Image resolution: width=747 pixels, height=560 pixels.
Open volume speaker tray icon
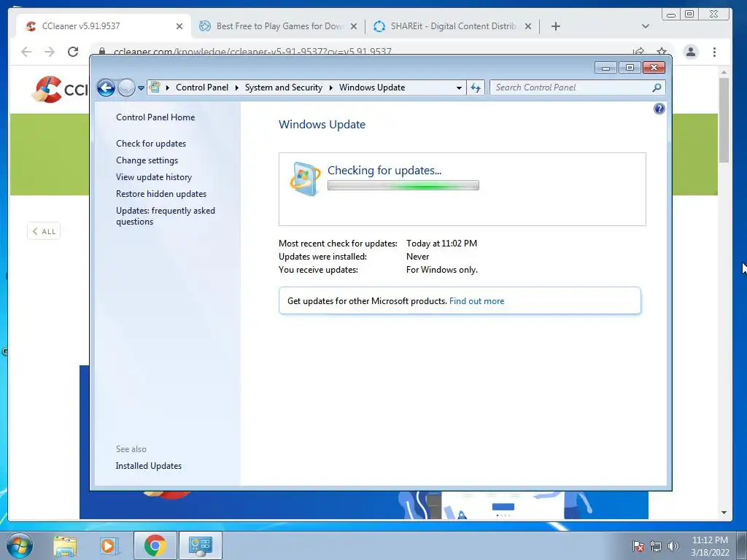click(x=673, y=546)
